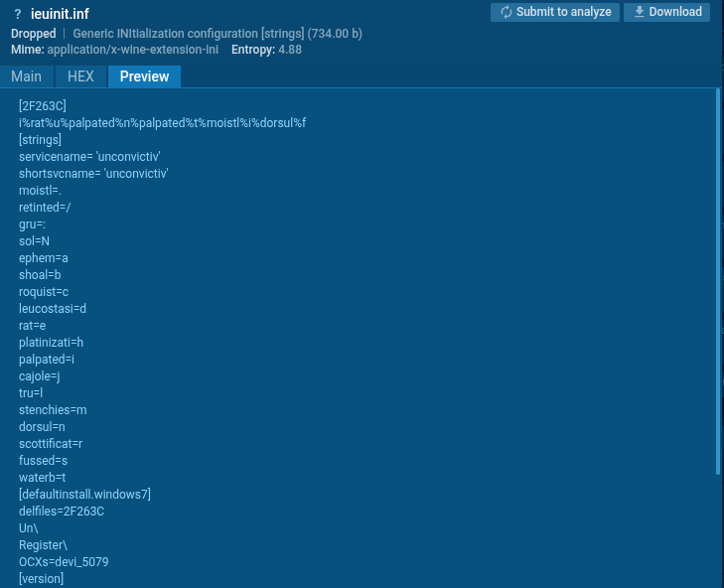Click the [2F263C] section line
This screenshot has height=588, width=724.
[x=43, y=105]
